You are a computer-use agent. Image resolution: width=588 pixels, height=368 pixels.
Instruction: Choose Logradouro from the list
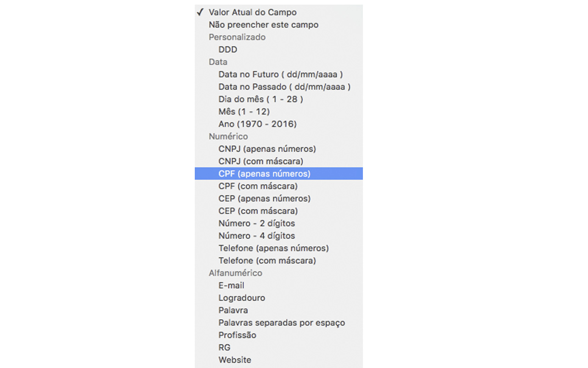242,298
